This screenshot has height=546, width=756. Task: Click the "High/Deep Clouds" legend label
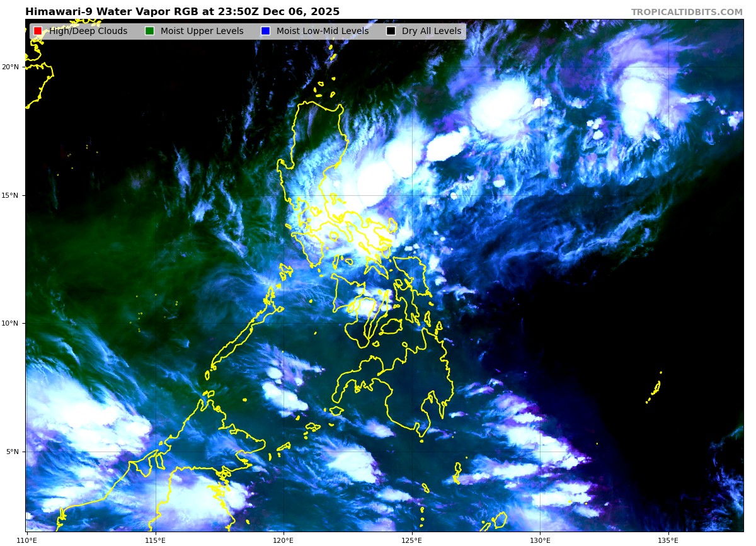tap(88, 31)
